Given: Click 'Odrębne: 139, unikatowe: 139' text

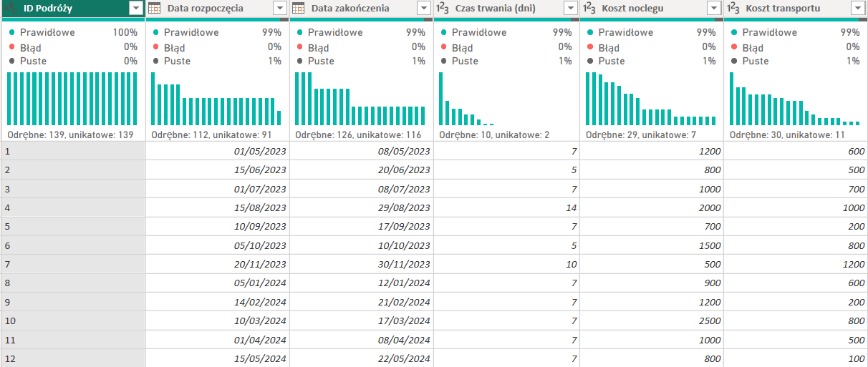Looking at the screenshot, I should pos(70,134).
